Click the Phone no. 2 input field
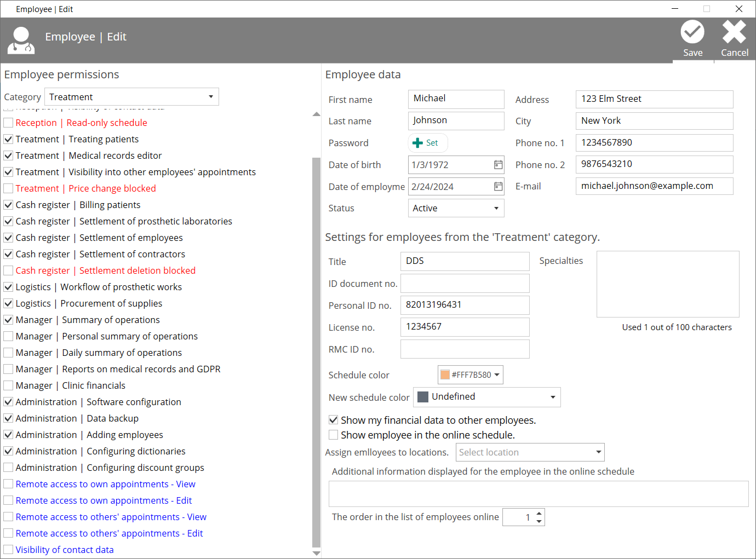The image size is (756, 559). point(654,164)
